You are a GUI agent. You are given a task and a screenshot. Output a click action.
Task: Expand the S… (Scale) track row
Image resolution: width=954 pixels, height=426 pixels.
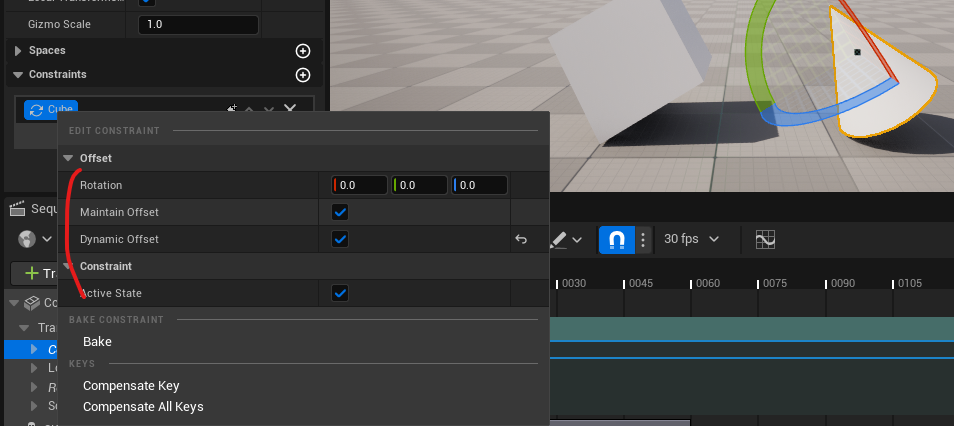(35, 405)
